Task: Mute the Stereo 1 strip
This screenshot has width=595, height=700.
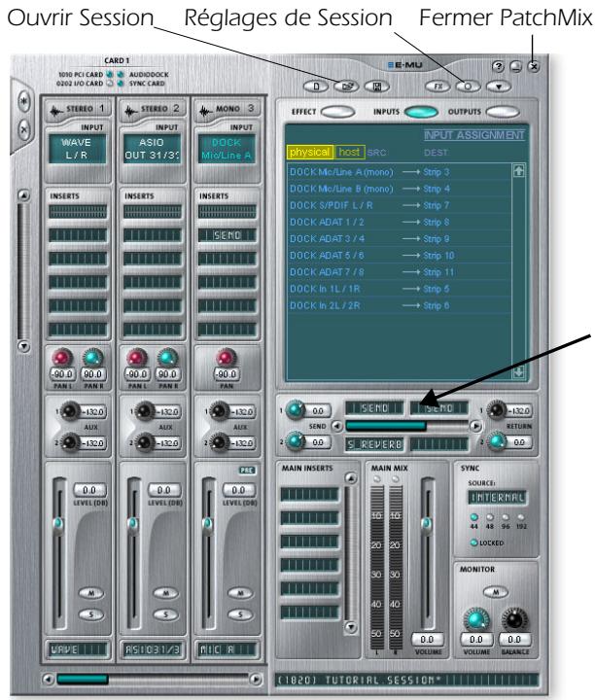Action: (x=91, y=593)
